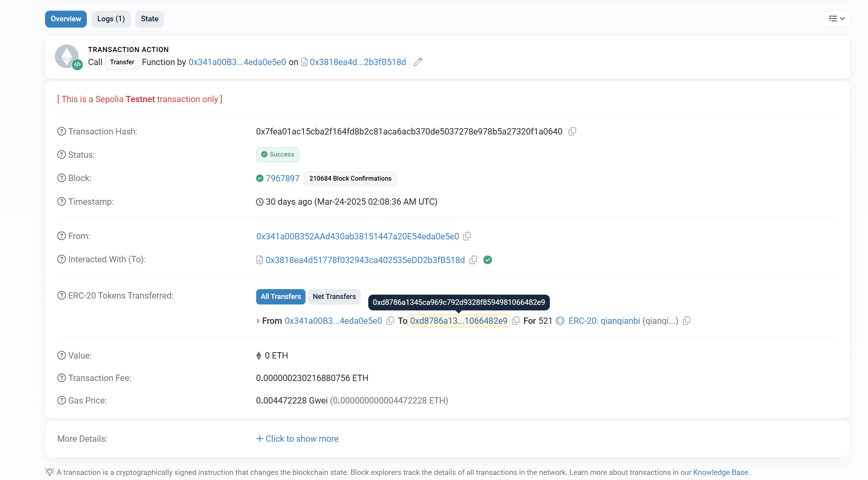Image resolution: width=868 pixels, height=480 pixels.
Task: Click the green verified contract checkmark
Action: (487, 260)
